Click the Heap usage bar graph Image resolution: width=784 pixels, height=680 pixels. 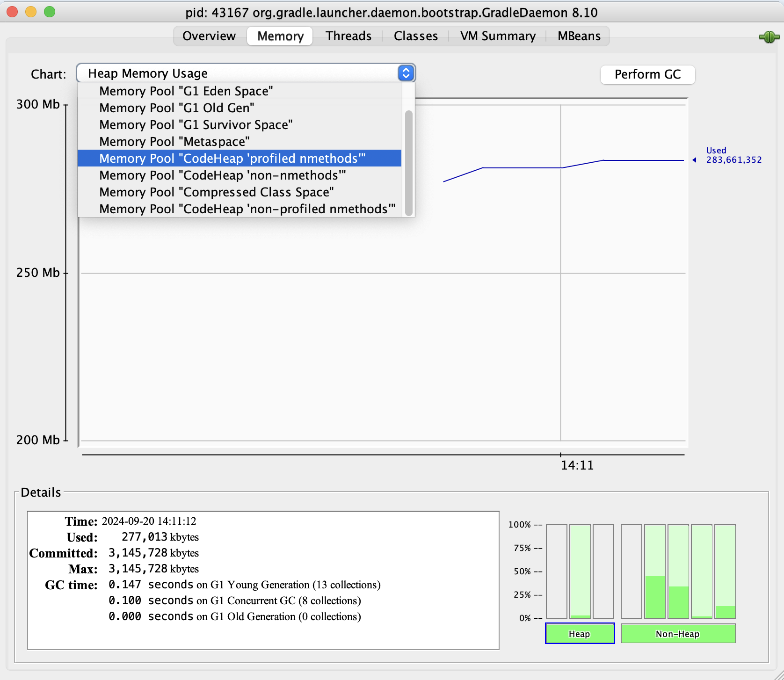click(x=580, y=573)
